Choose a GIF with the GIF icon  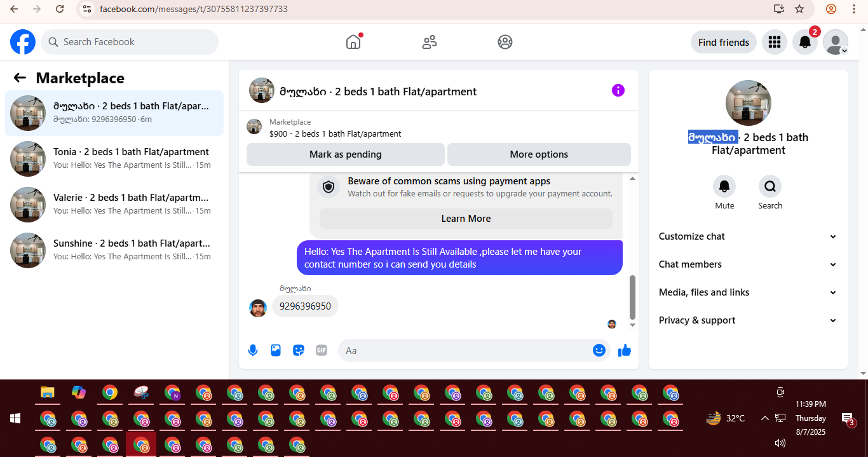click(x=322, y=350)
